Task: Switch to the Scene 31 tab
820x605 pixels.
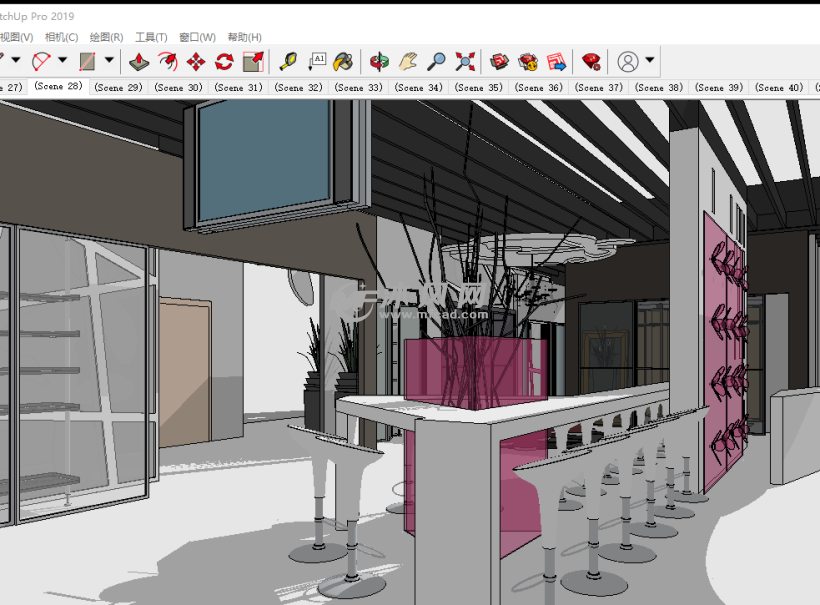Action: coord(238,87)
